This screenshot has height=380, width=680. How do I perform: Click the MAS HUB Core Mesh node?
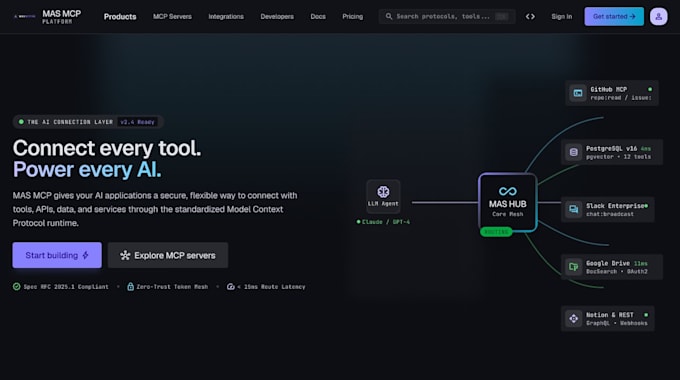pos(507,203)
